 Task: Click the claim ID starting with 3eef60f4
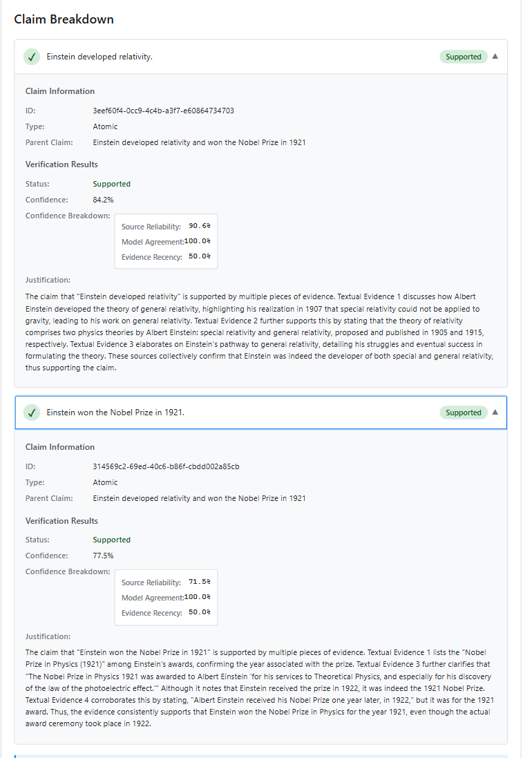[x=165, y=110]
